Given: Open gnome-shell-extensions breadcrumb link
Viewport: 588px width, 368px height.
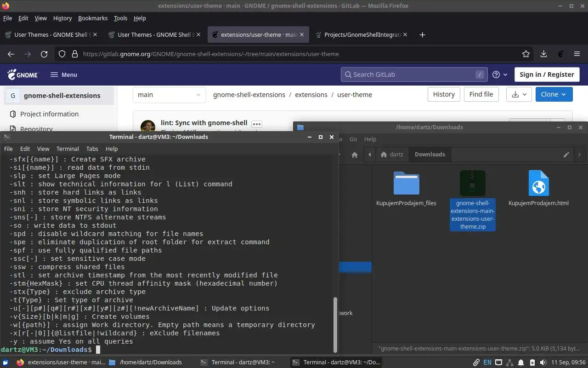Looking at the screenshot, I should [249, 95].
